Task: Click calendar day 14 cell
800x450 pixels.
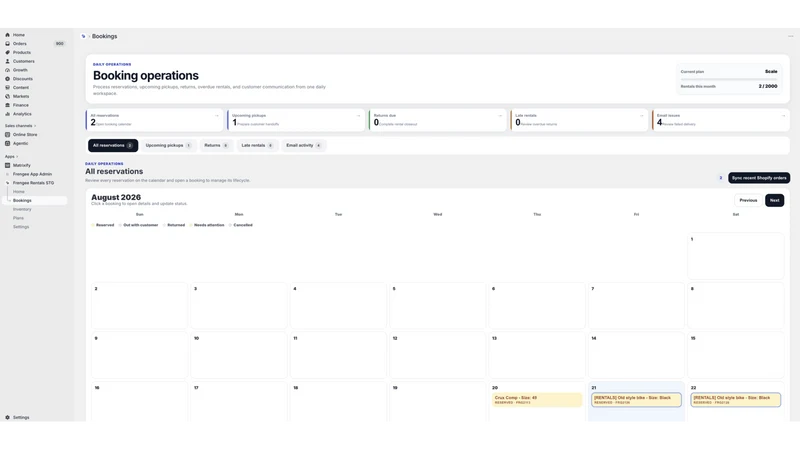Action: coord(636,355)
